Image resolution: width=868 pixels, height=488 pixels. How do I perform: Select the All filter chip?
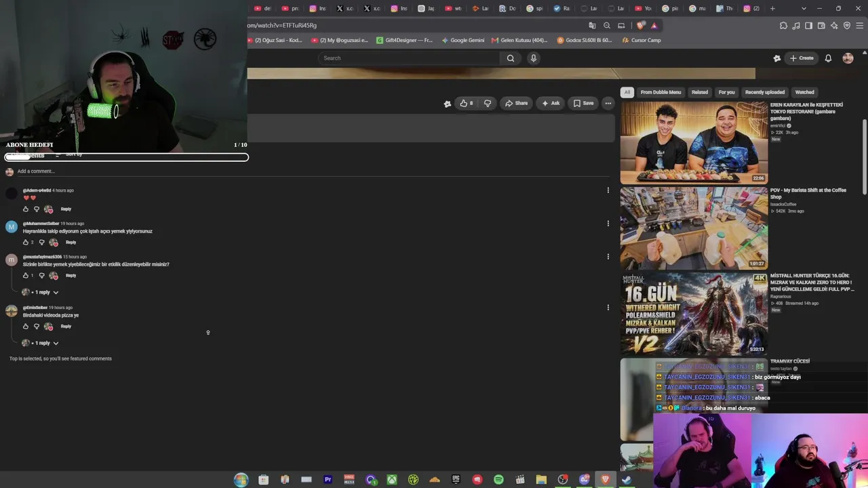pos(627,92)
